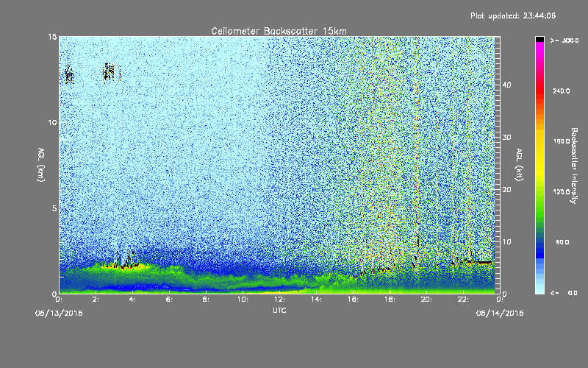Click the end date '06/14/2016'
588x368 pixels.
coord(500,314)
